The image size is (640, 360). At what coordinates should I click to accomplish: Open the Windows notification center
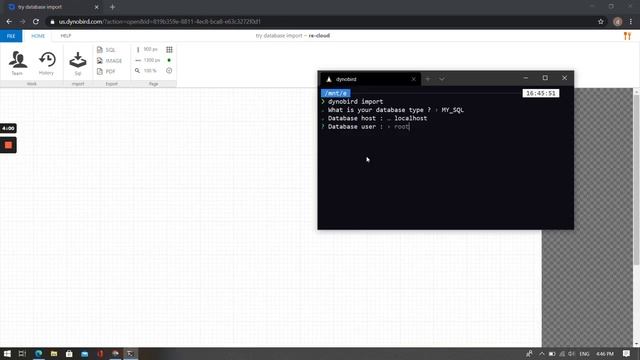[627, 353]
